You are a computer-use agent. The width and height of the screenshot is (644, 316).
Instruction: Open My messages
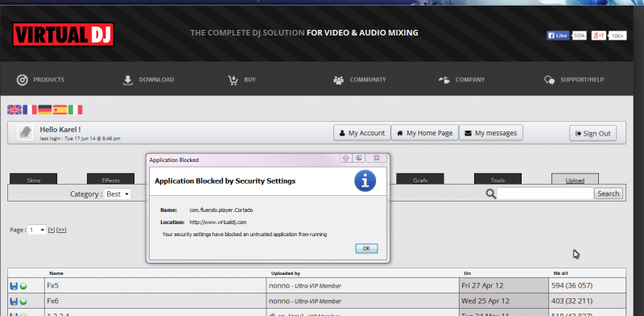(x=491, y=133)
